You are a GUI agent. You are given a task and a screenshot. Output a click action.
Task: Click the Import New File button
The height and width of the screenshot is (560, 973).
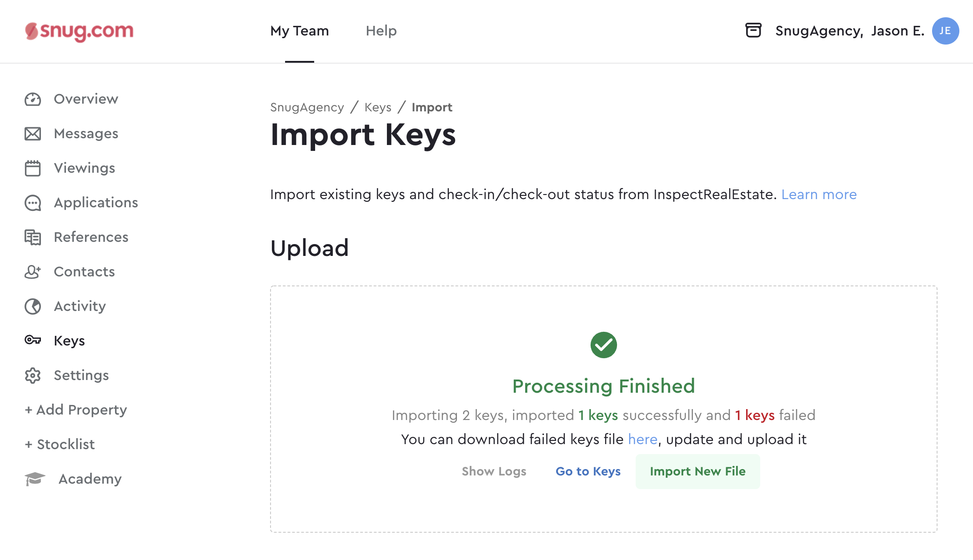[x=698, y=471]
